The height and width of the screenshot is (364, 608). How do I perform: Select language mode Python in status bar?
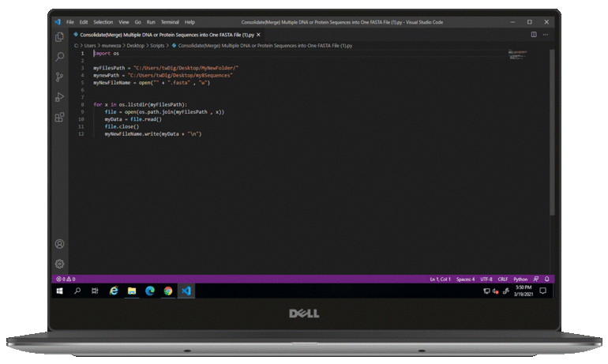520,279
